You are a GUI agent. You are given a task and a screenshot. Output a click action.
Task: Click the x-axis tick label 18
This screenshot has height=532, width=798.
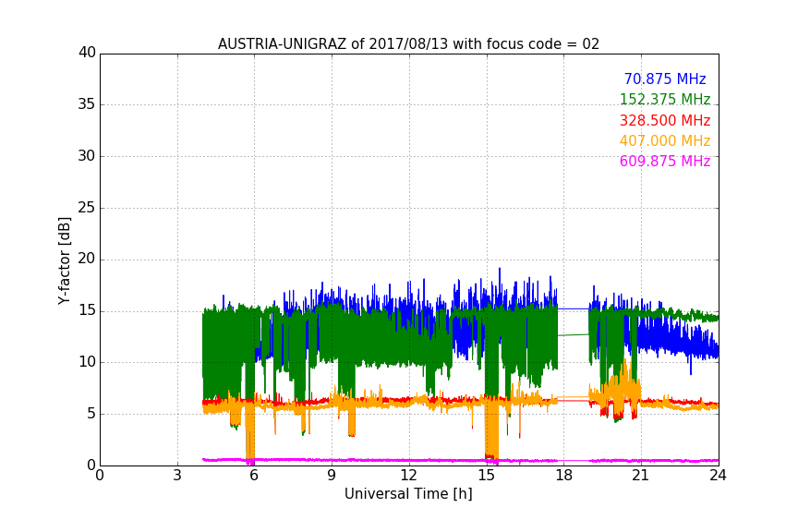tap(564, 476)
